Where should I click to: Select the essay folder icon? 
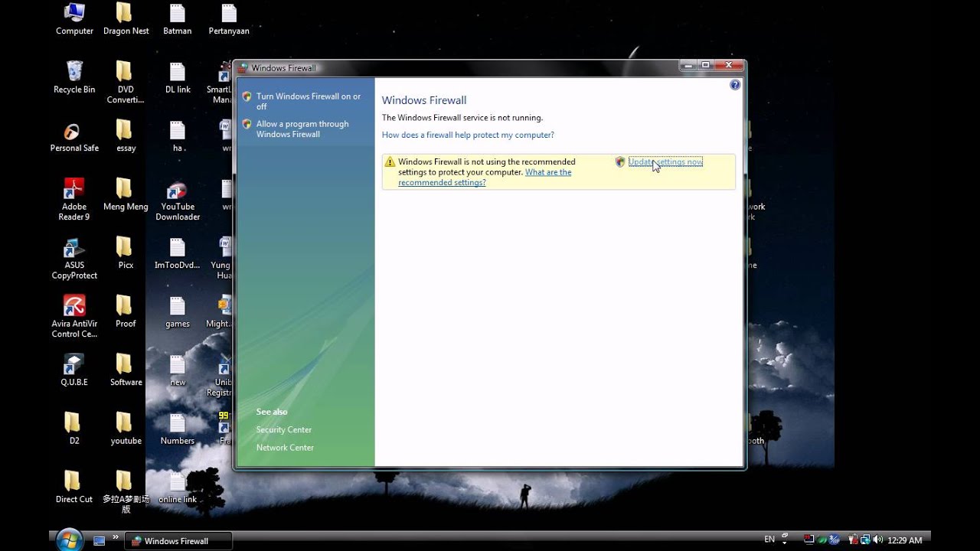tap(126, 136)
